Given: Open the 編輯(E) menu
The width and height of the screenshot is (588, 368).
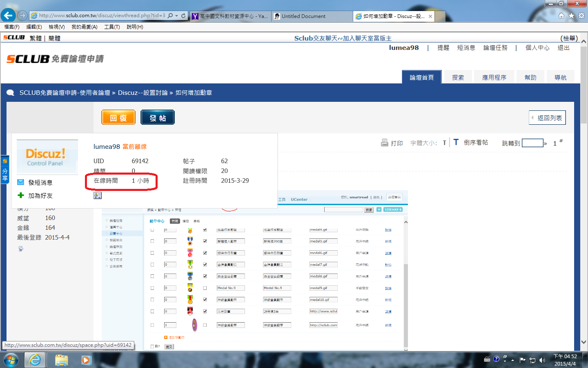Looking at the screenshot, I should [34, 27].
